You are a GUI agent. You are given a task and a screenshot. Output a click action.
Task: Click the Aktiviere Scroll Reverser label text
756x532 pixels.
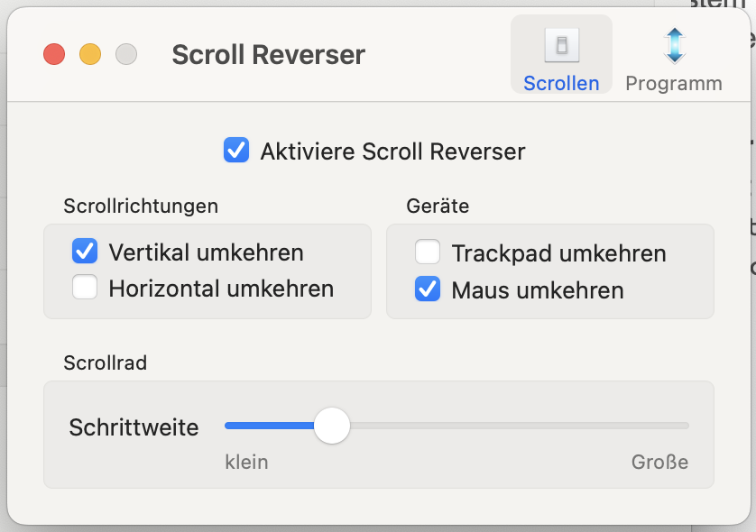(392, 151)
